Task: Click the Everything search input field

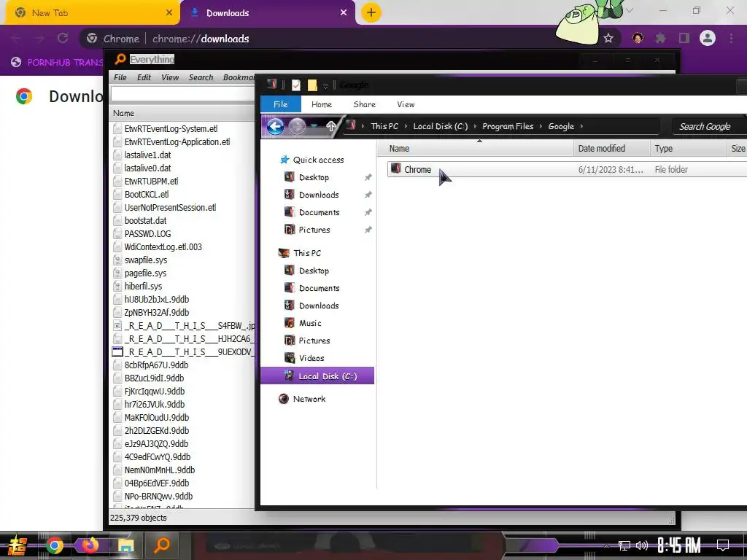Action: click(x=182, y=94)
